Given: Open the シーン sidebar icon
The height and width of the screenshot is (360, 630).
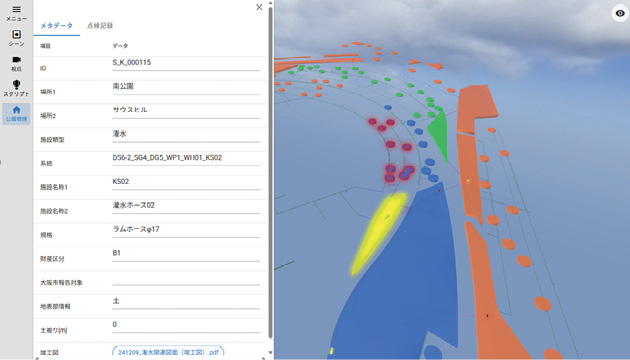Looking at the screenshot, I should 16,38.
